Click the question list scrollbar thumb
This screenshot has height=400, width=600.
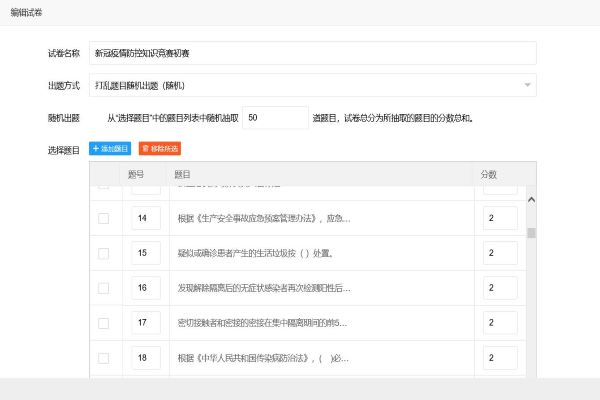click(531, 233)
